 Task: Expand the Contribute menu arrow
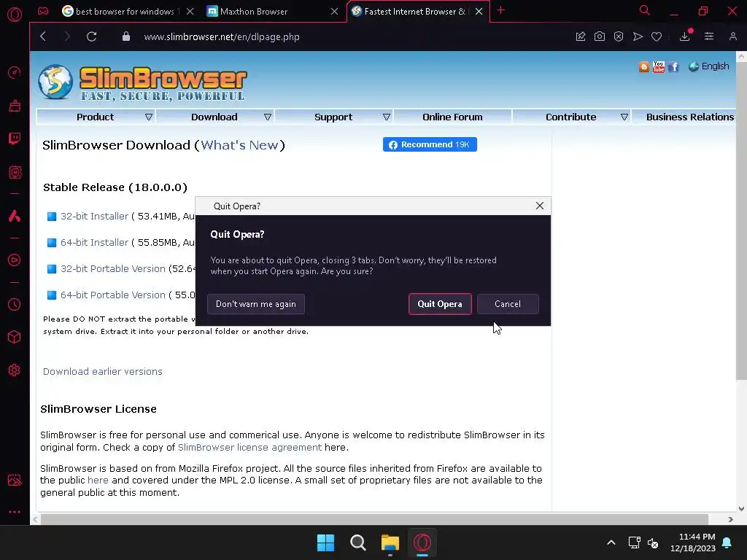coord(624,117)
